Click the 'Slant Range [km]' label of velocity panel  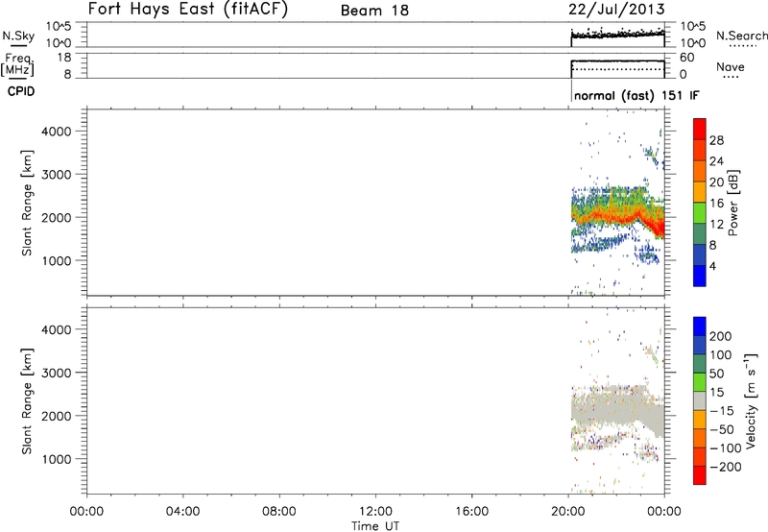coord(27,401)
